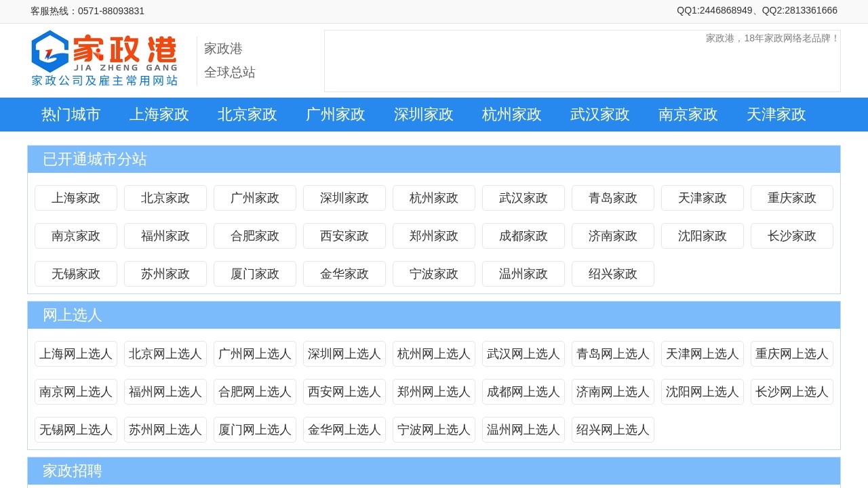Open 北京网上选人 link
Image resolution: width=868 pixels, height=488 pixels.
165,354
